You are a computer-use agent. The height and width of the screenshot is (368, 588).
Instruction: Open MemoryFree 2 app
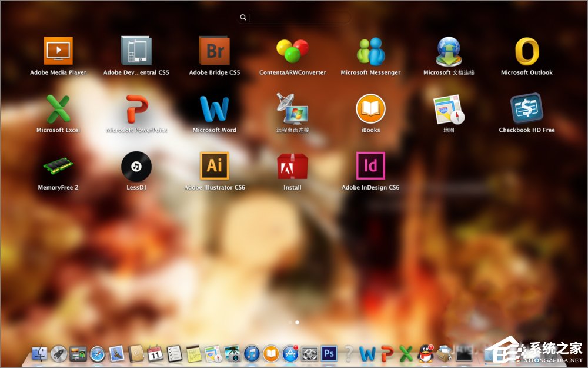coord(58,166)
